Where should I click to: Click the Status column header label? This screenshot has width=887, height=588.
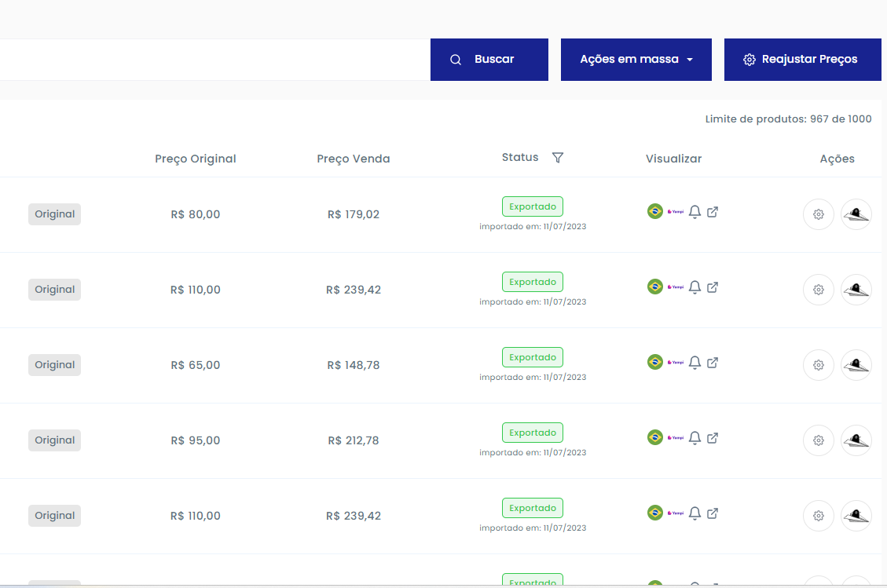(520, 157)
